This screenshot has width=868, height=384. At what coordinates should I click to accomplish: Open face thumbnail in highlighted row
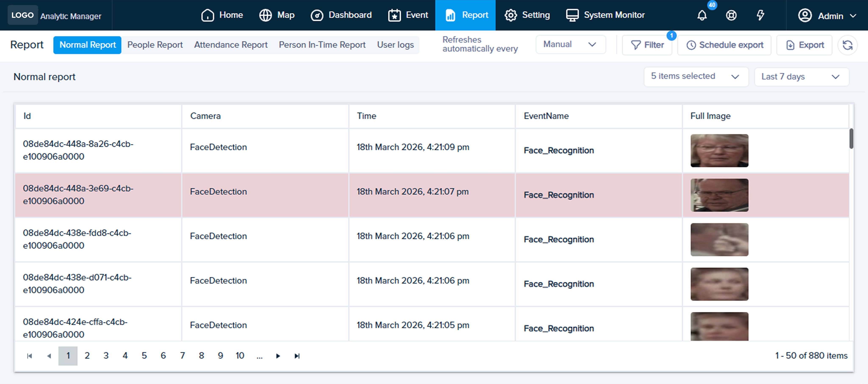tap(719, 195)
